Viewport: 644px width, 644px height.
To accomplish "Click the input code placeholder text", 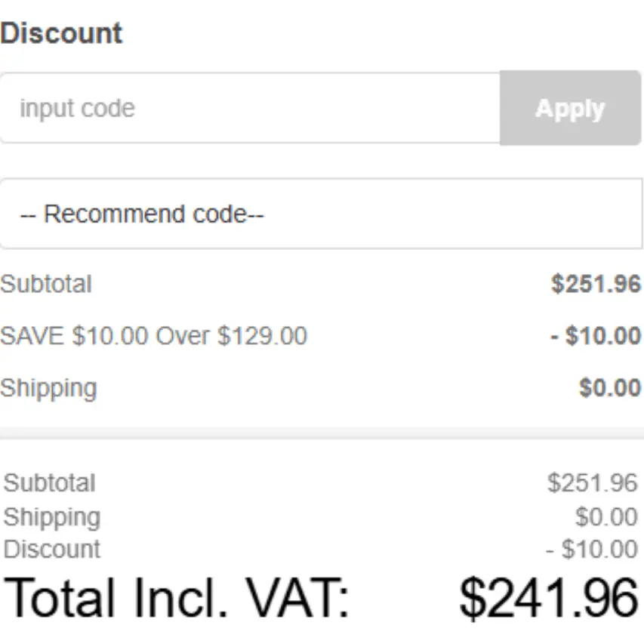I will pos(78,107).
